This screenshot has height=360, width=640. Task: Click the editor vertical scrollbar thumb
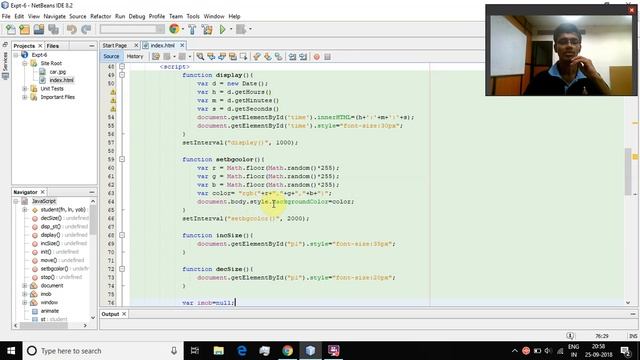(628, 172)
